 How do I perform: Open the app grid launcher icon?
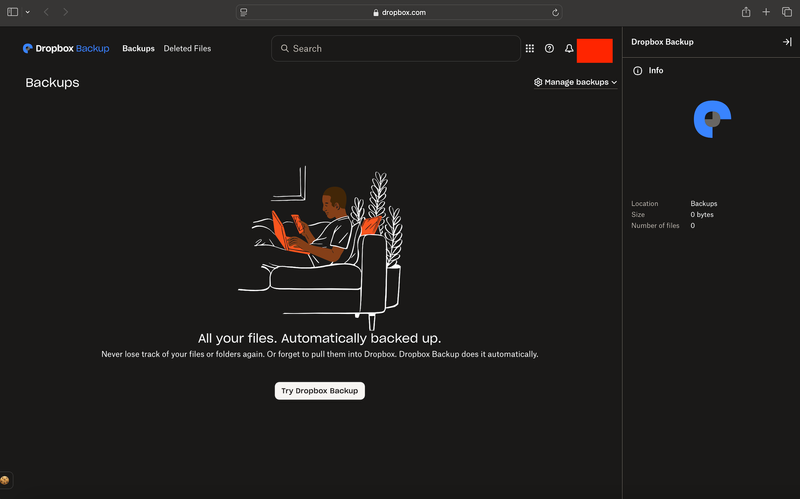(530, 48)
